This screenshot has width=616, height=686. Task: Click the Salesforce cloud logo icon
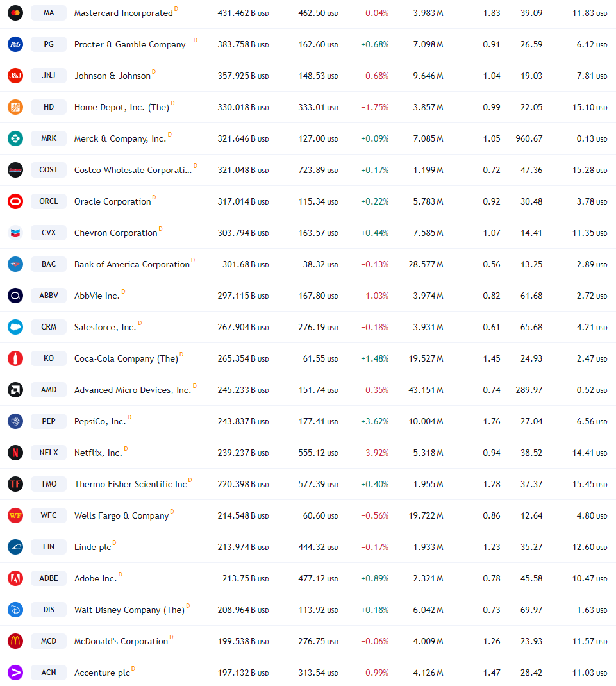click(x=15, y=327)
